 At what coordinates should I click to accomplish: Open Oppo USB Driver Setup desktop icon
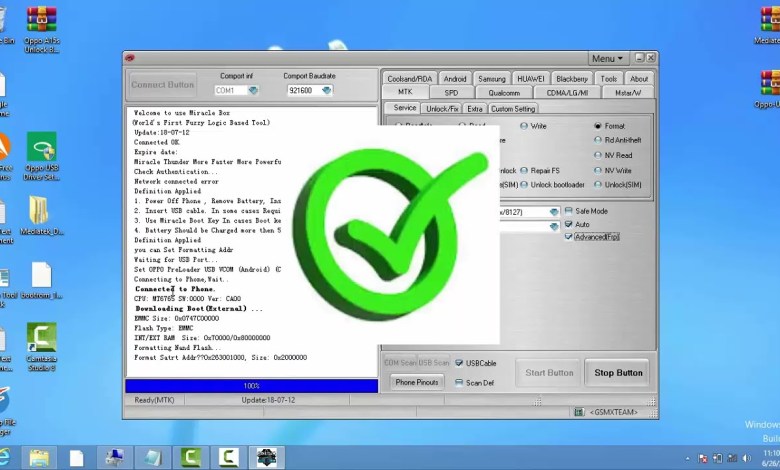pyautogui.click(x=42, y=156)
